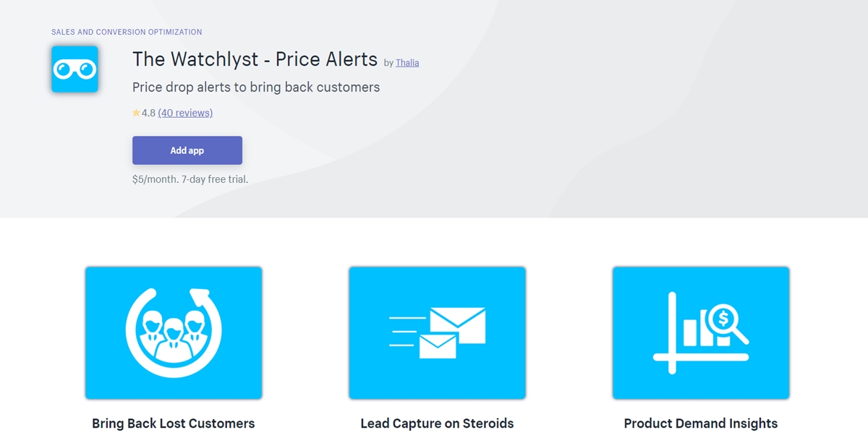This screenshot has height=435, width=868.
Task: Click the circular customers return icon
Action: point(174,332)
